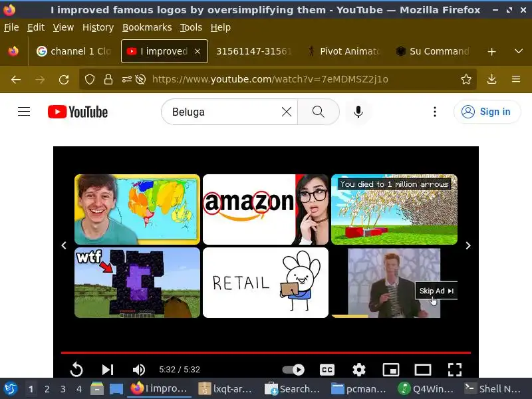The image size is (532, 399).
Task: Open Firefox application hamburger menu
Action: (516, 79)
